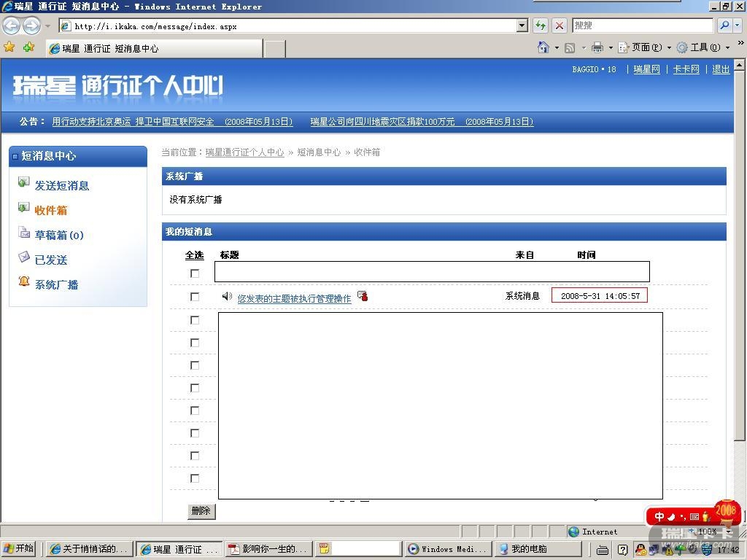Tick the sixth checkbox in the message list
Screen dimensions: 747x560
(194, 388)
